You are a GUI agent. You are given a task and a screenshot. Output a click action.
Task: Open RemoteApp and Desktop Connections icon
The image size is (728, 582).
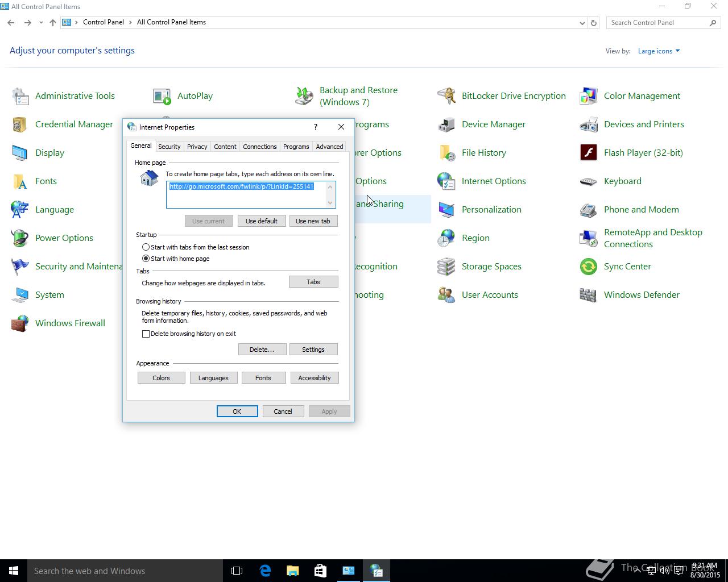[589, 238]
